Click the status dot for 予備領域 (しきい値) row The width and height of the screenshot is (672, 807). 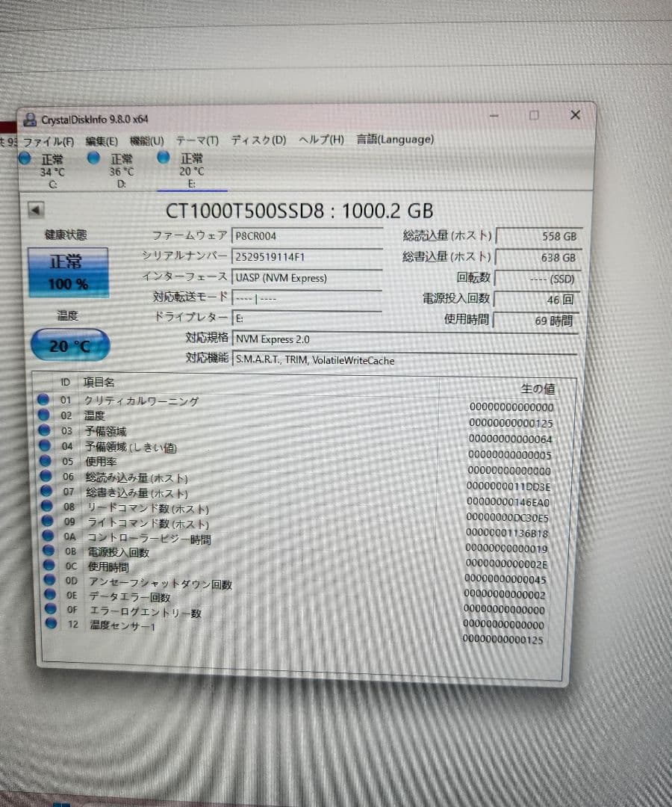(45, 445)
